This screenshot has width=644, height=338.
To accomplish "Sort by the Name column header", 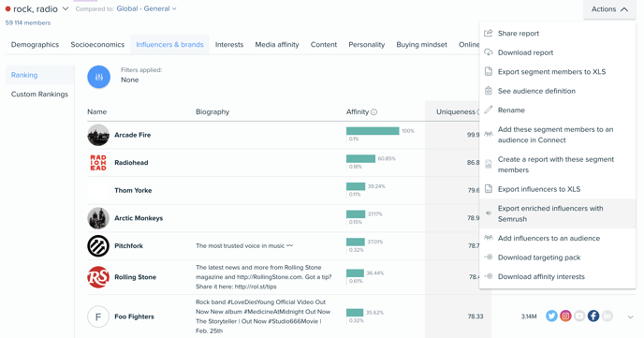I will (97, 111).
